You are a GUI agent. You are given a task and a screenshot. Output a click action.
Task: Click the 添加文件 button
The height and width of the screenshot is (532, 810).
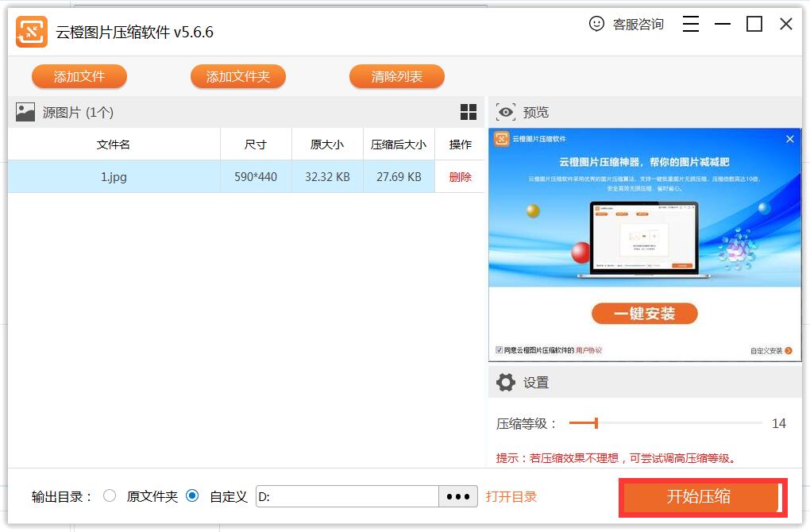coord(79,77)
